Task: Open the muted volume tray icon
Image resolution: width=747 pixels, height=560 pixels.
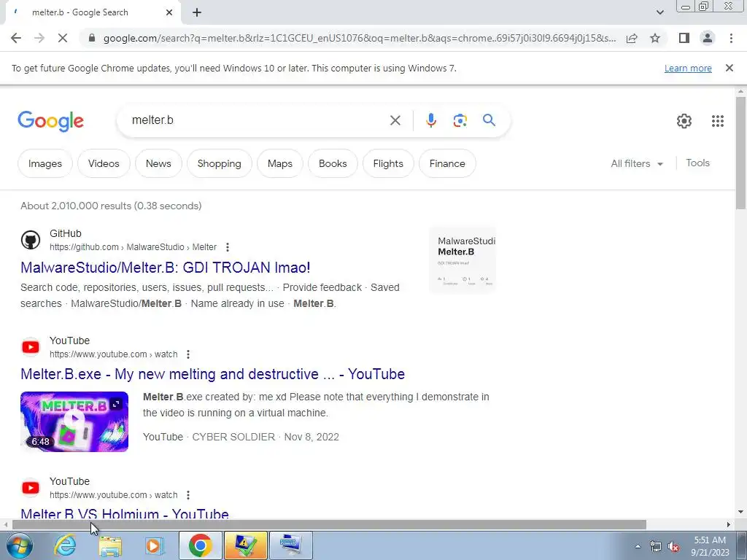Action: pyautogui.click(x=673, y=547)
